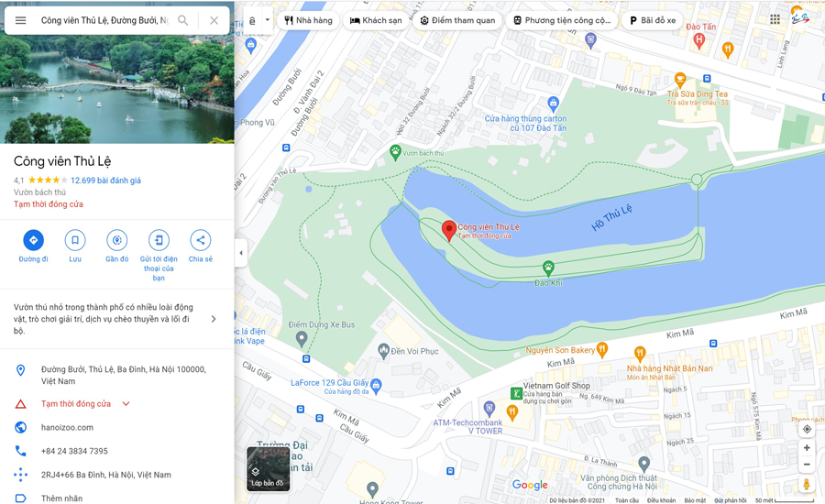The image size is (825, 504).
Task: Zoom in the map with plus button
Action: point(807,448)
